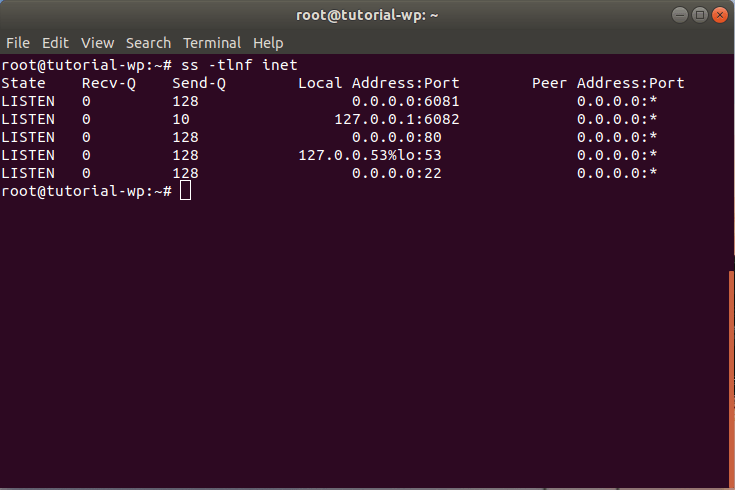Click local address 127.0.0.53%lo:53
Viewport: 735px width, 490px height.
pos(370,155)
